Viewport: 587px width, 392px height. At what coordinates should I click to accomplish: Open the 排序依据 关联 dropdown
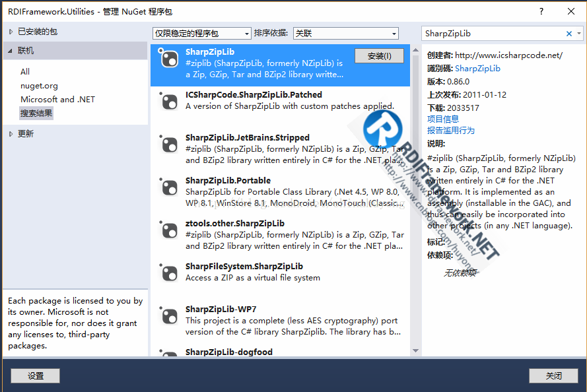[345, 34]
